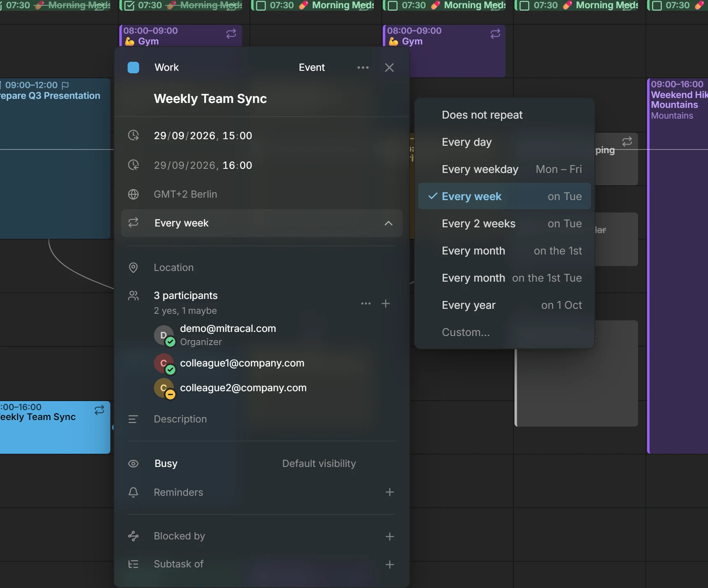Screen dimensions: 708x588
Task: Click the Location pin icon
Action: click(133, 268)
